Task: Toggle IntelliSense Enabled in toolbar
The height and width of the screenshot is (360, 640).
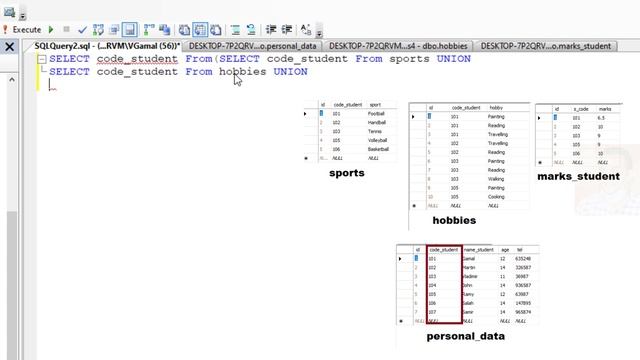Action: click(x=130, y=30)
